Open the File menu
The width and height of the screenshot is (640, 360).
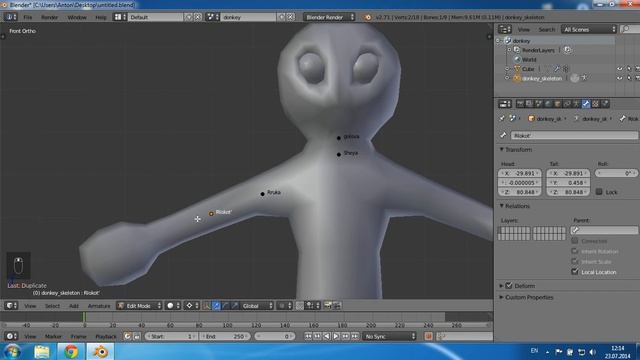point(27,18)
